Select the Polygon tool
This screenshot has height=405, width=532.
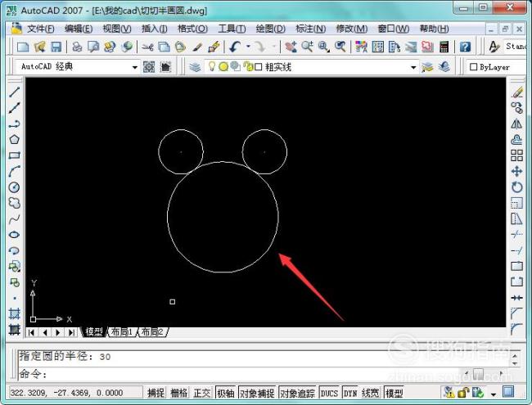(14, 140)
